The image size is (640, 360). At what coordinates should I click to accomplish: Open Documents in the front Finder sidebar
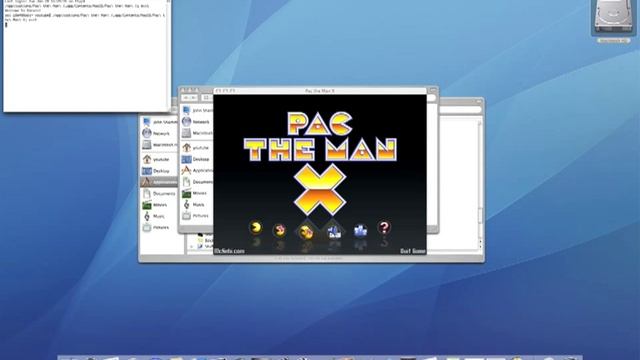pos(196,182)
